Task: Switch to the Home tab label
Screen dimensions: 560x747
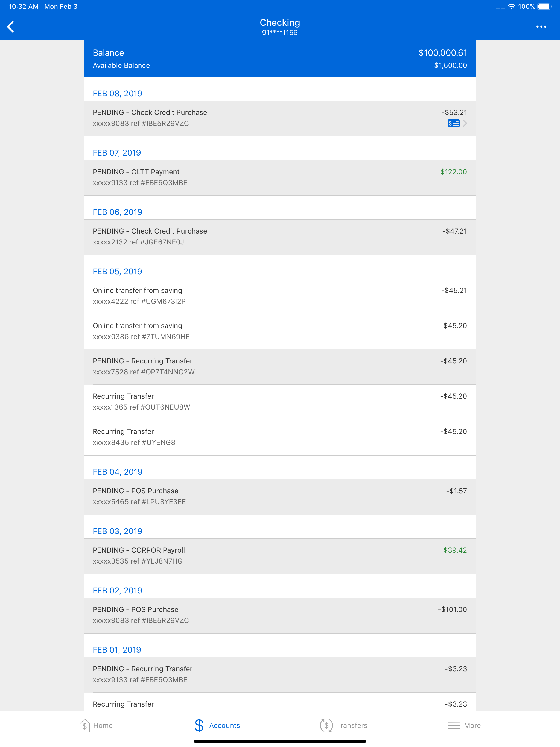Action: click(103, 725)
